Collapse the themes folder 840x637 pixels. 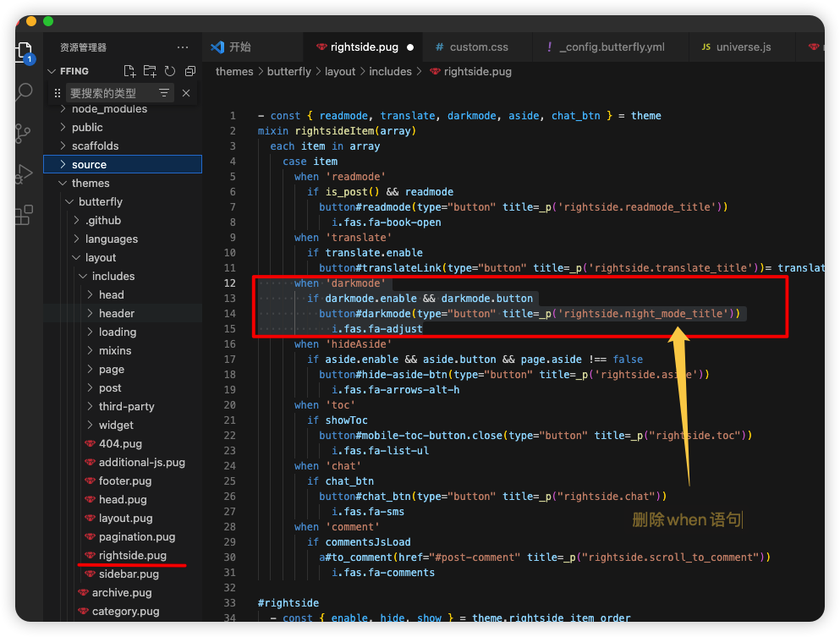(91, 184)
